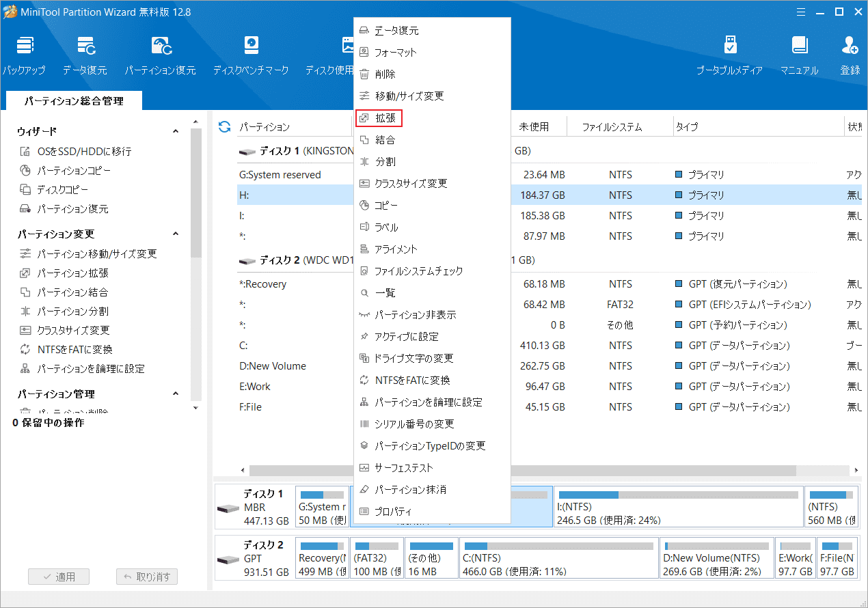Launch パーティション復元 from the toolbar

[160, 55]
